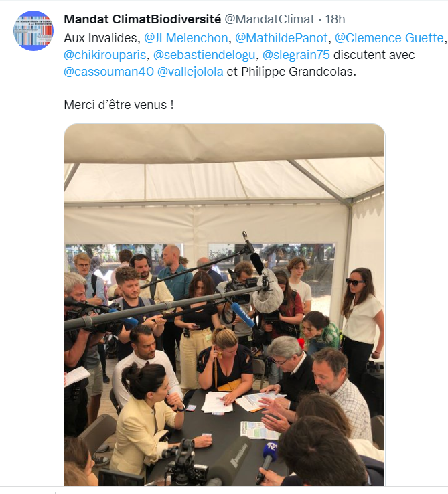Click the 18h tweet timestamp
Viewport: 448px width, 494px height.
coord(335,19)
